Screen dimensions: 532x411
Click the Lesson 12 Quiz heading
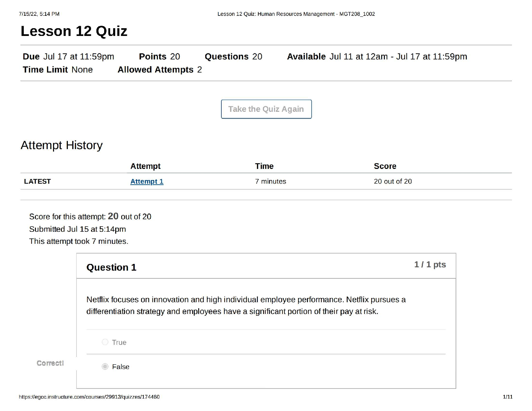click(74, 31)
